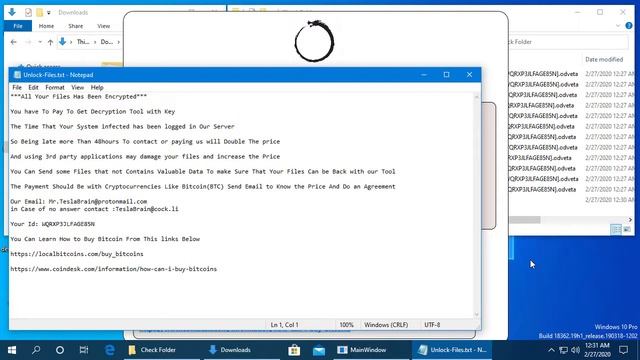
Task: Open Microsoft Store from taskbar
Action: click(x=294, y=350)
